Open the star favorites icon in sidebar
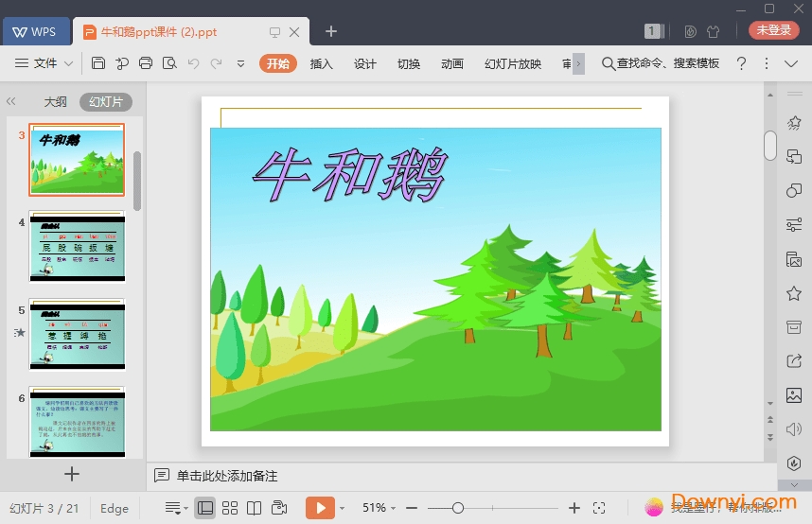This screenshot has height=524, width=812. 794,293
